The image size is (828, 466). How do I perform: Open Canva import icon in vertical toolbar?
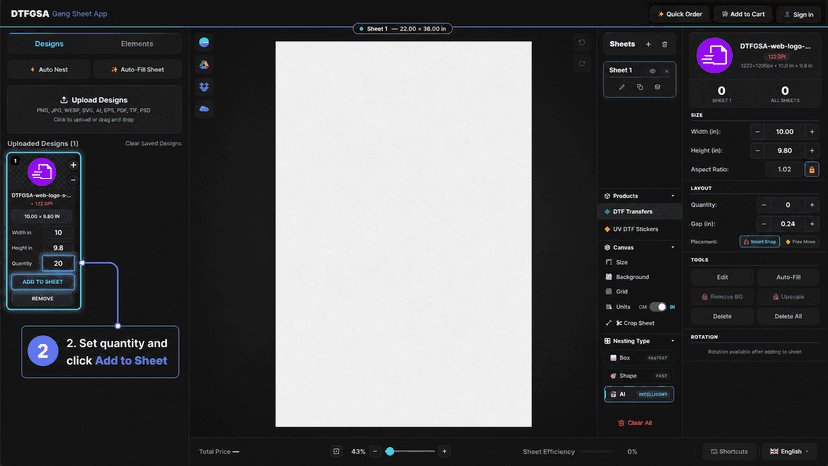click(204, 42)
